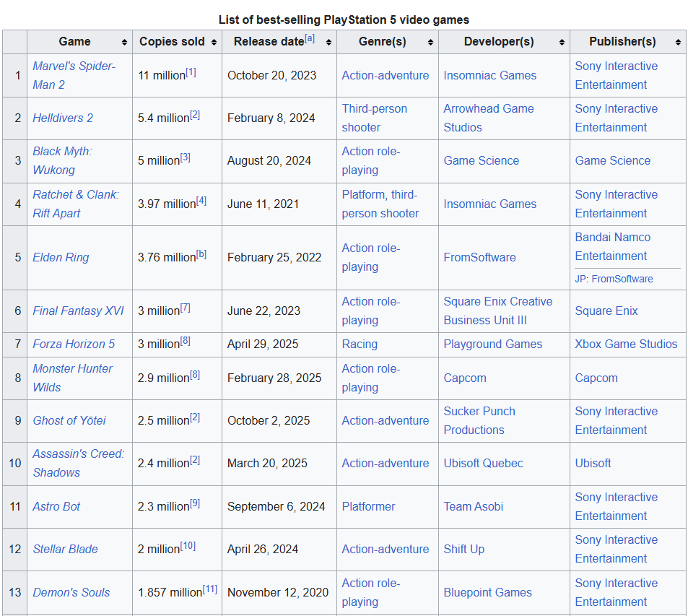Image resolution: width=688 pixels, height=616 pixels.
Task: Open Helldivers 2 game link
Action: click(x=63, y=118)
